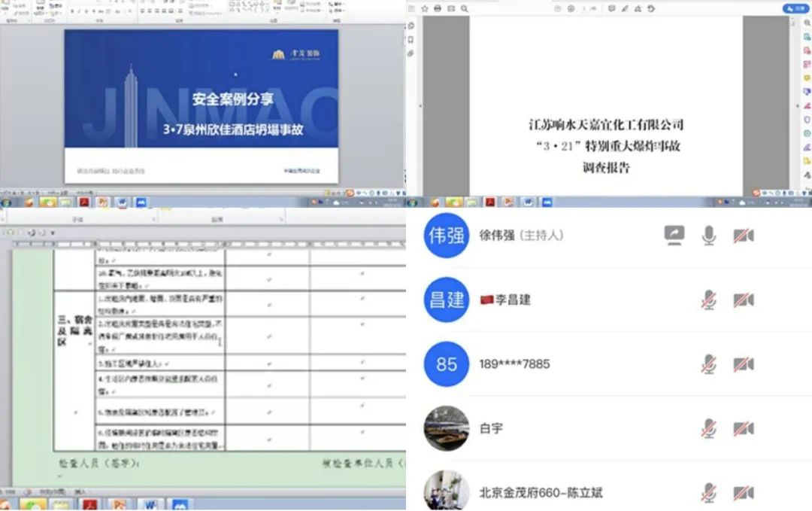Open the blue meeting app from the PDF window's taskbar
This screenshot has height=511, width=812.
(x=547, y=202)
